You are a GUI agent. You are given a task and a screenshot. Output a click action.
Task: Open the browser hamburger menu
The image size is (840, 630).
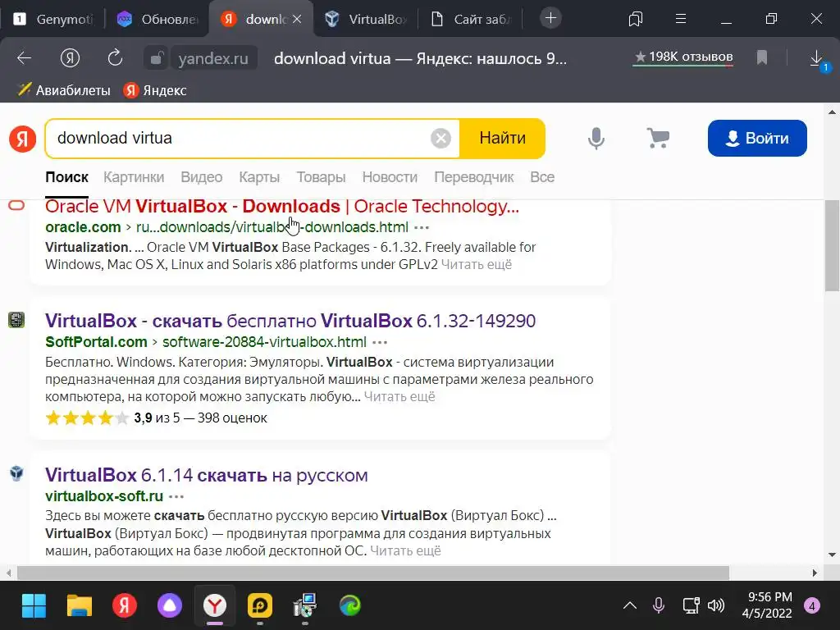(x=681, y=19)
